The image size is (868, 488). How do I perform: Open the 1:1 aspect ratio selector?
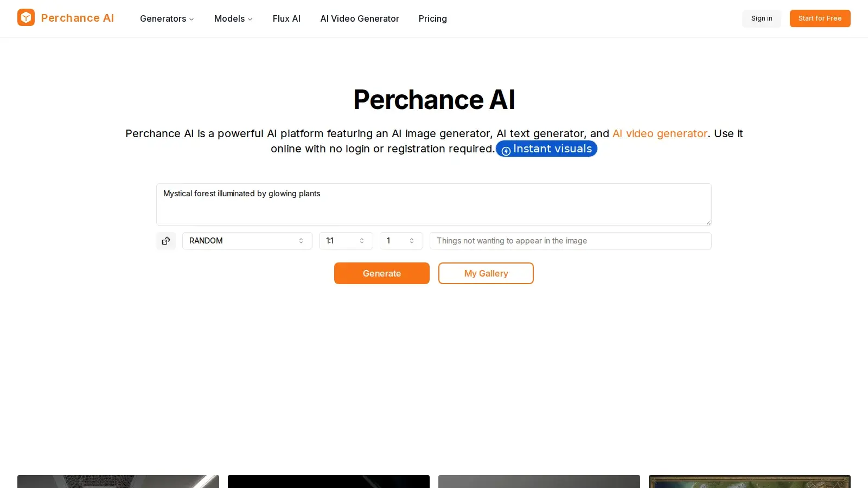pos(346,241)
